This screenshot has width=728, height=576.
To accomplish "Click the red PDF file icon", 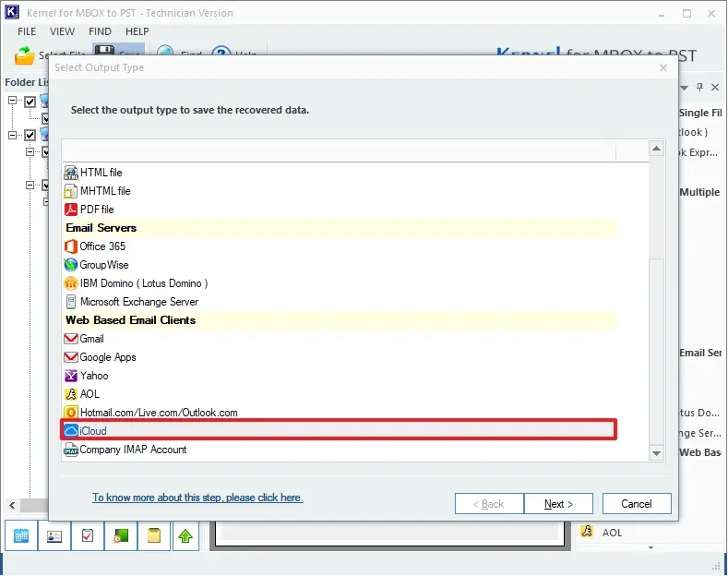I will [70, 210].
